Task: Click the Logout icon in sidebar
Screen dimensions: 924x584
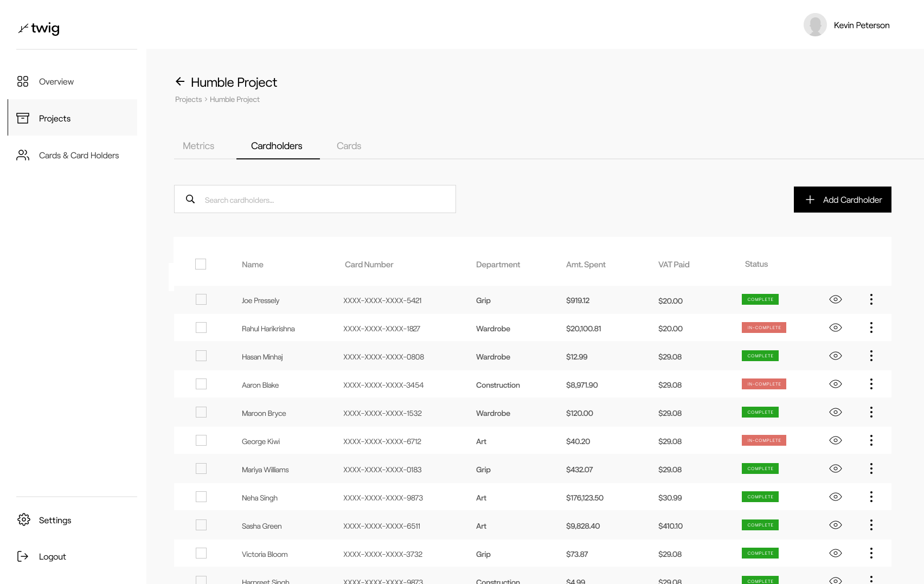Action: point(23,556)
